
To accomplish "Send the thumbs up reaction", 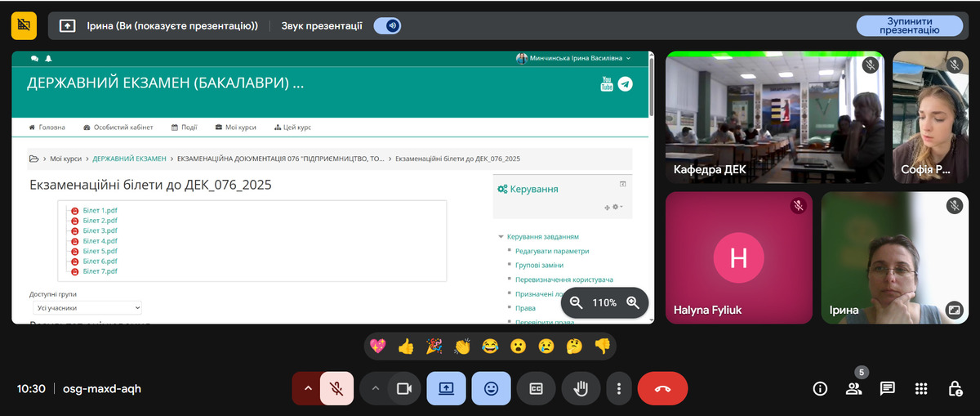I will [x=406, y=347].
